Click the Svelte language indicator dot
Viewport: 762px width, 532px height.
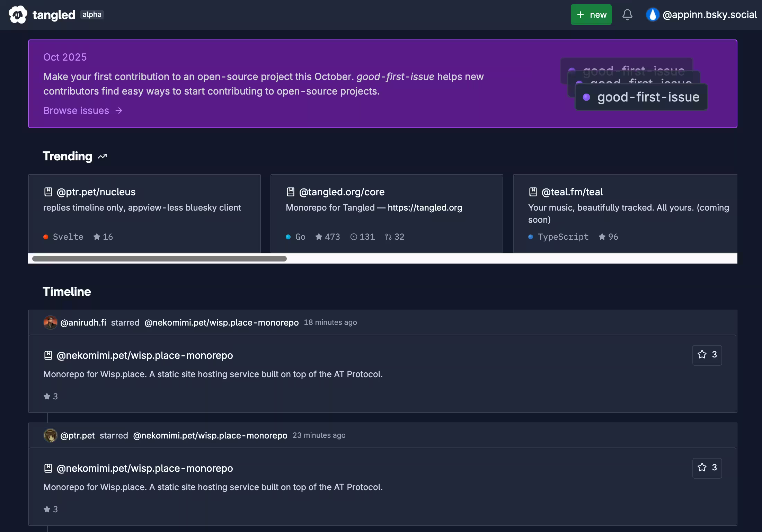pos(46,237)
